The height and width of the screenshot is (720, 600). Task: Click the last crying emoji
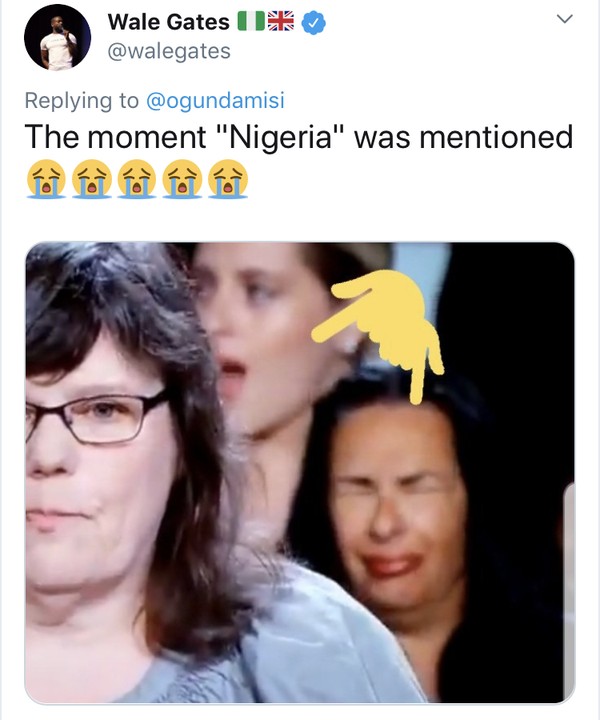228,179
